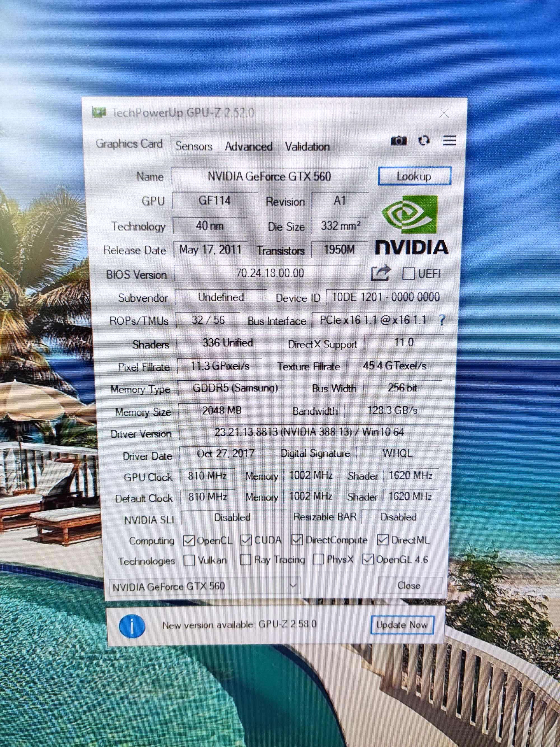Click Memory Type value GDDR5 (Samsung)
The height and width of the screenshot is (747, 560).
pyautogui.click(x=235, y=388)
